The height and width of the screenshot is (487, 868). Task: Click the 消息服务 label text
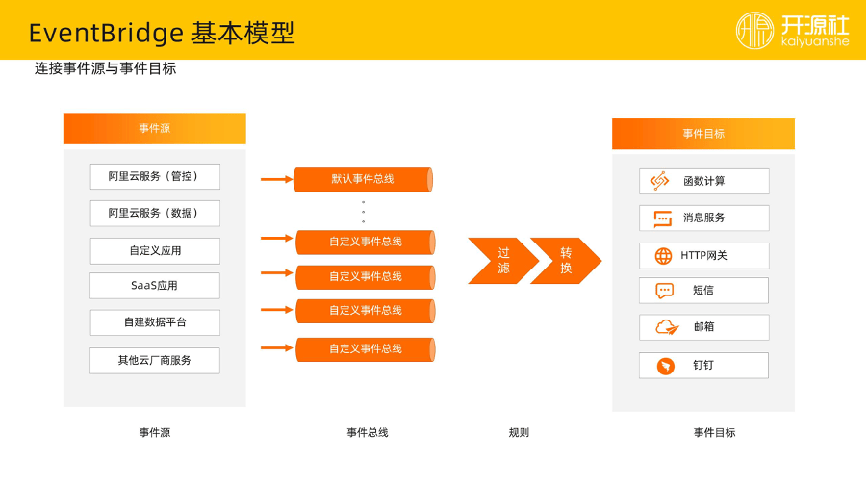pos(703,218)
